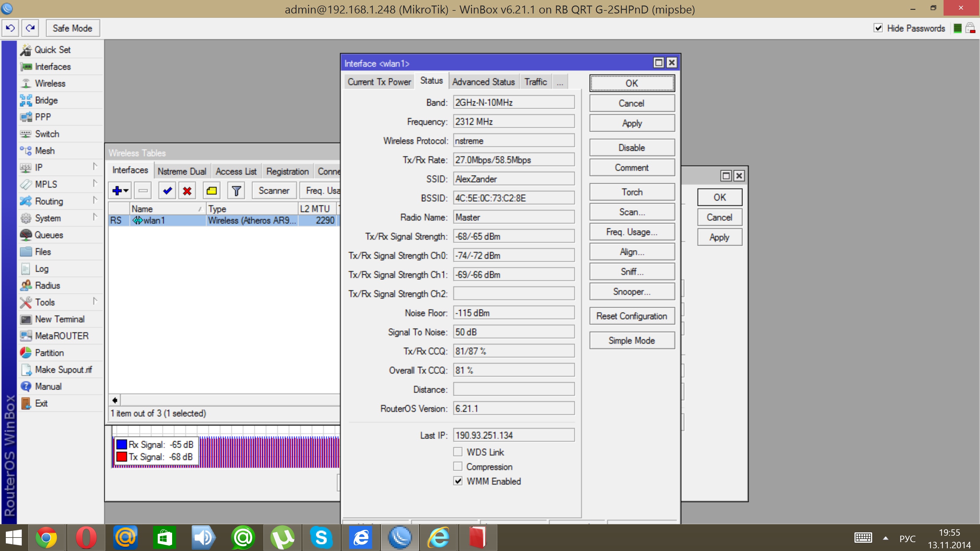Click the yellow comment note icon

[x=212, y=190]
